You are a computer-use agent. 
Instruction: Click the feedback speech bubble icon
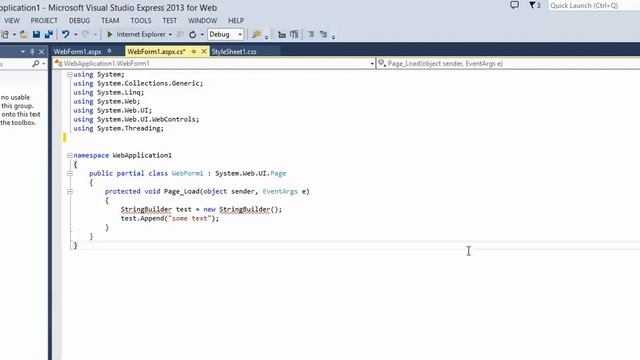pos(514,5)
